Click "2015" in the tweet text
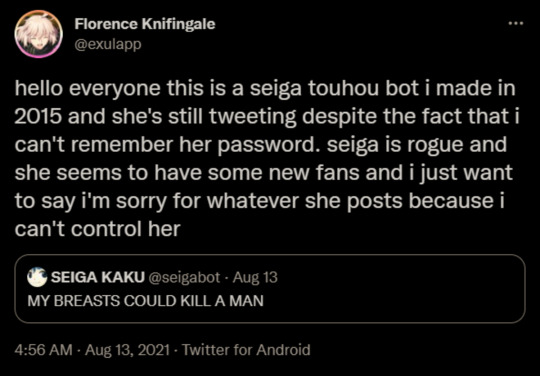The image size is (540, 376). coord(38,117)
